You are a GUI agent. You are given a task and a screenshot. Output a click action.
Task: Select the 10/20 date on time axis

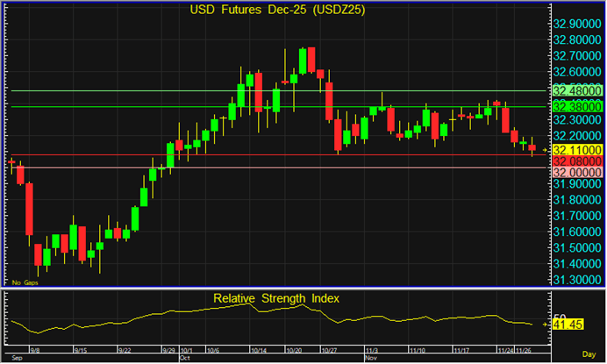coord(292,349)
